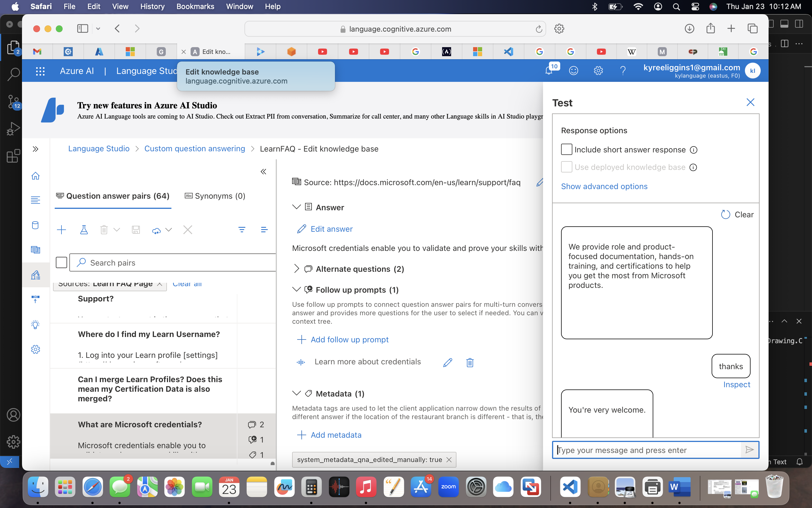The image size is (812, 508).
Task: Click Show advanced options link
Action: 604,186
